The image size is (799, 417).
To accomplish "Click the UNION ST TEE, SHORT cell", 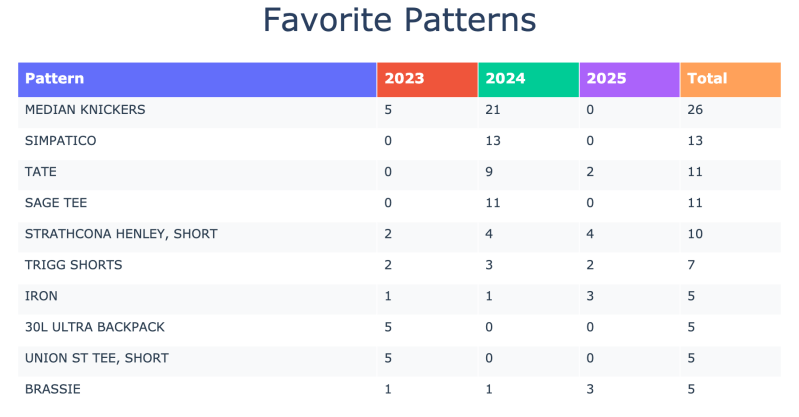I will point(96,358).
